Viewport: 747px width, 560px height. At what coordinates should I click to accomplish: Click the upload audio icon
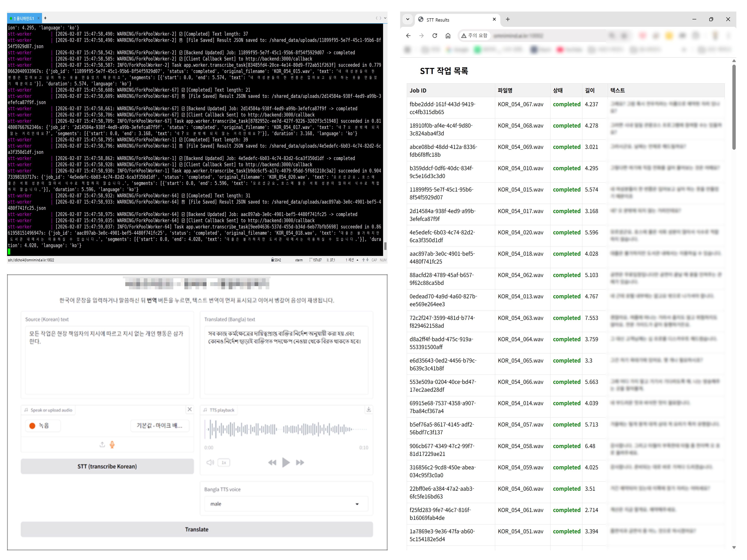[102, 445]
